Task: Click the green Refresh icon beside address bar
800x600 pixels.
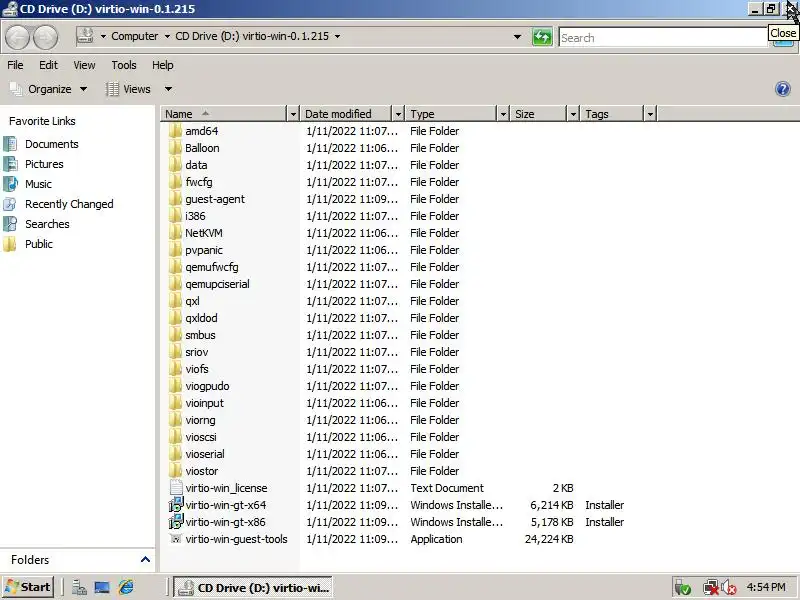Action: coord(542,37)
